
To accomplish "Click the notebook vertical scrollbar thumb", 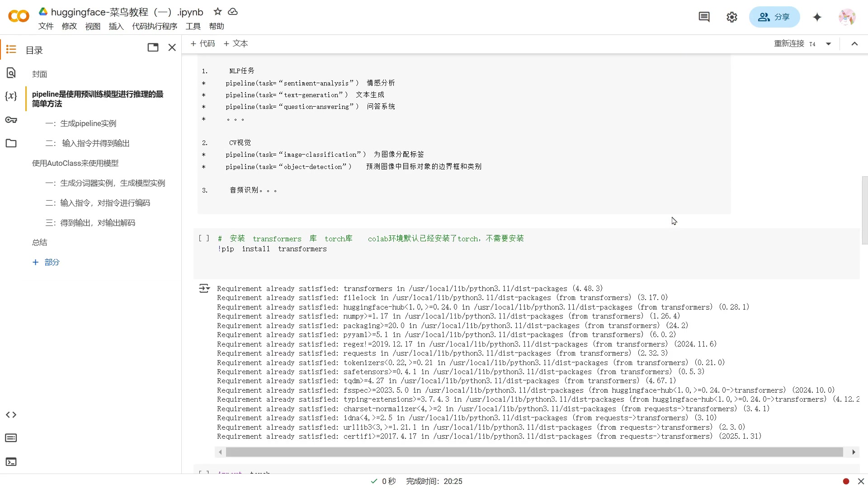I will click(864, 210).
